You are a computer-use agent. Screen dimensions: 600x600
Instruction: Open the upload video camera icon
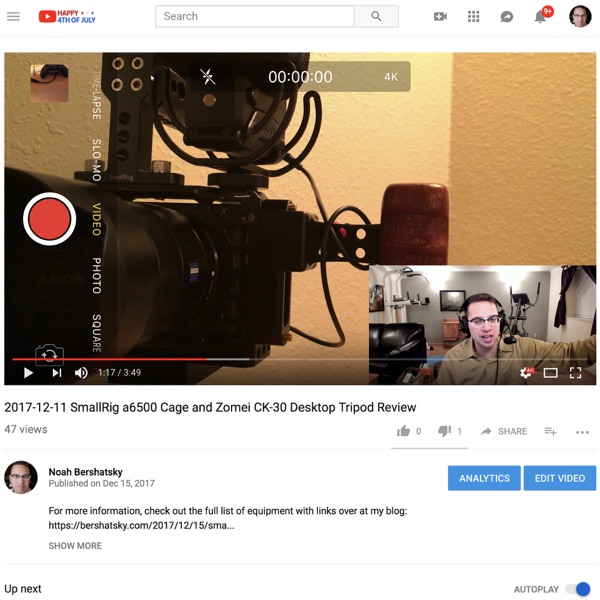(440, 16)
